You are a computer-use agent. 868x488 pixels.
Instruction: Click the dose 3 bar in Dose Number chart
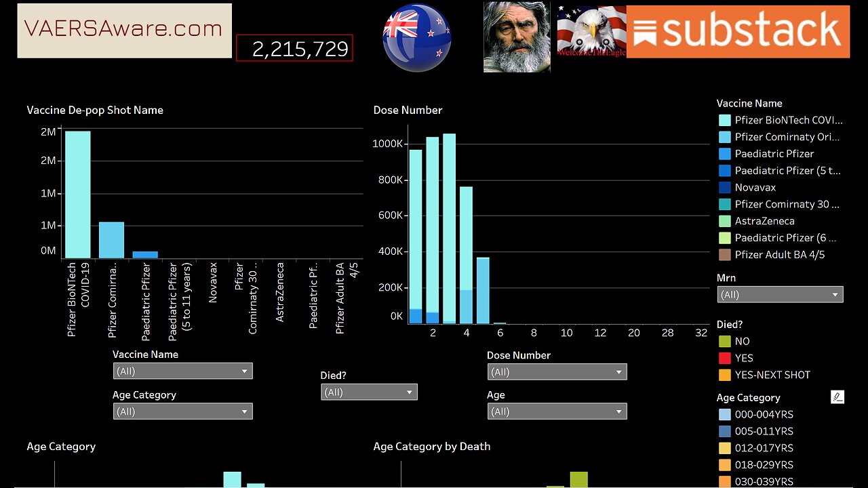pyautogui.click(x=449, y=228)
